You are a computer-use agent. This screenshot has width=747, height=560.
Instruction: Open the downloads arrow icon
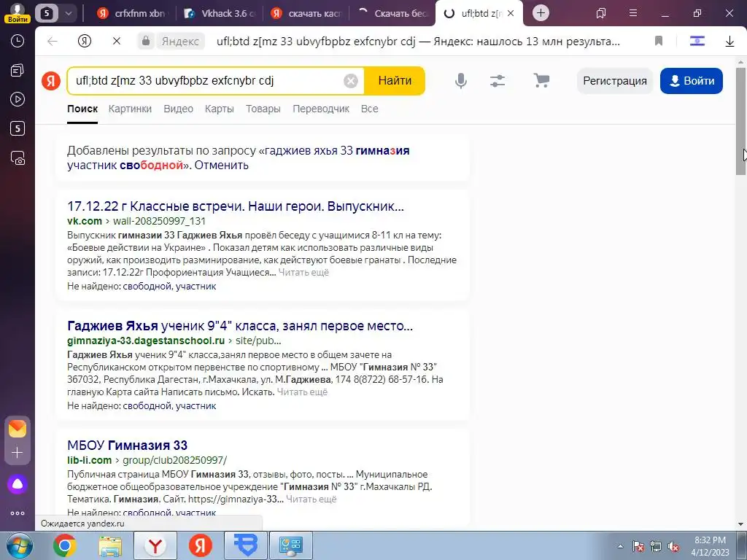(729, 42)
